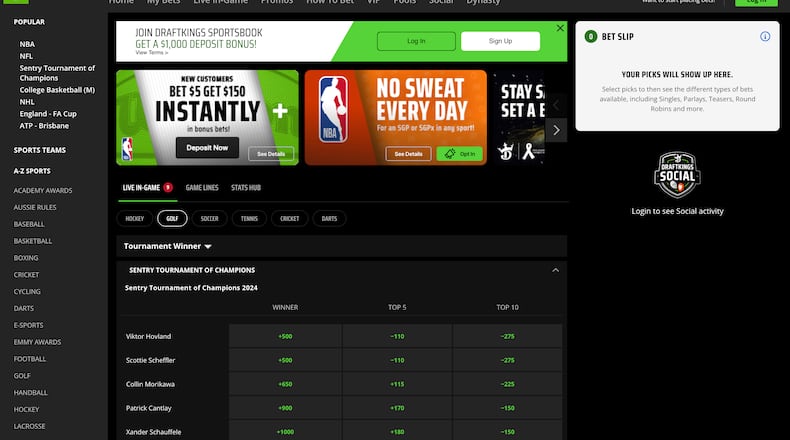The width and height of the screenshot is (790, 440).
Task: Click the bet slip count circle
Action: pos(590,36)
